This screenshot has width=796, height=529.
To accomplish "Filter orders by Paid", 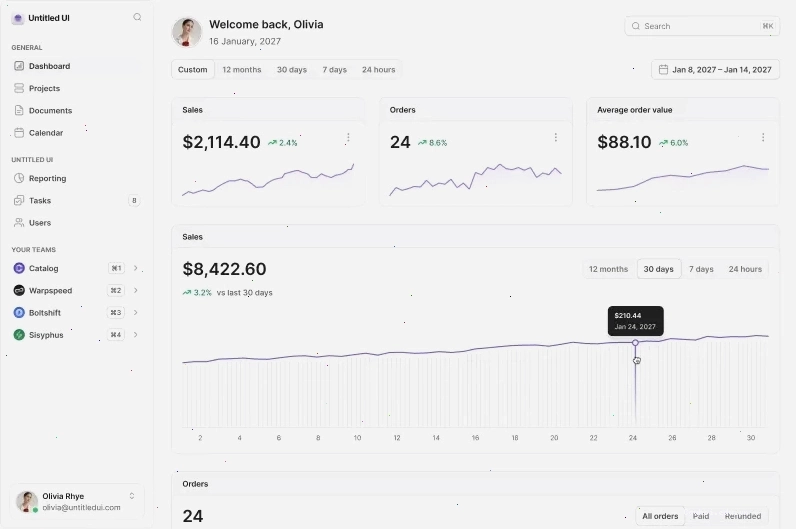I will coord(701,516).
